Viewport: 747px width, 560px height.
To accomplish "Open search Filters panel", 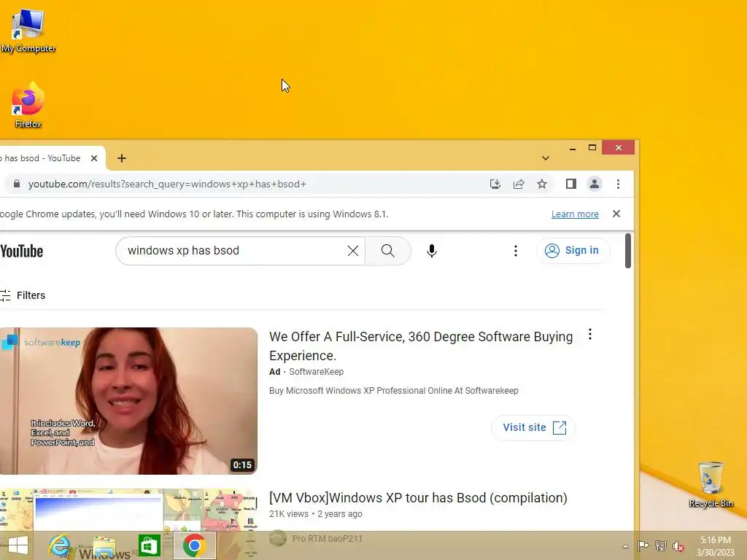I will (x=23, y=295).
